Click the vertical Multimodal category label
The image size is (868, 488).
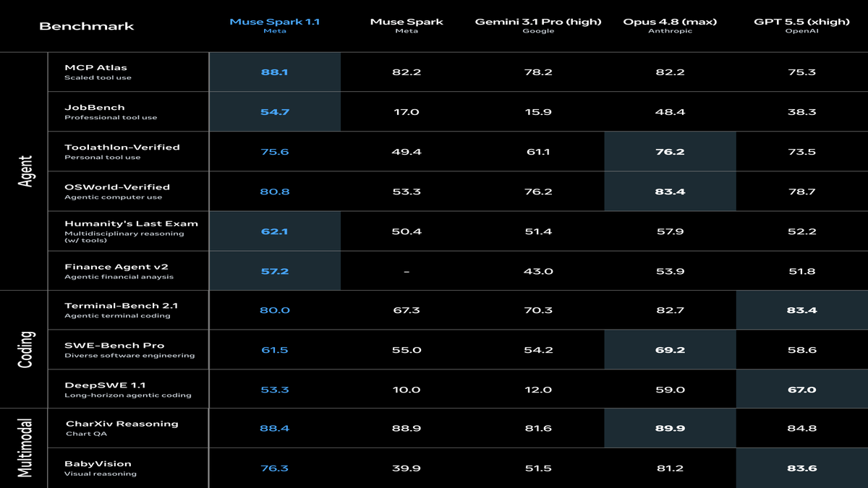pos(25,447)
